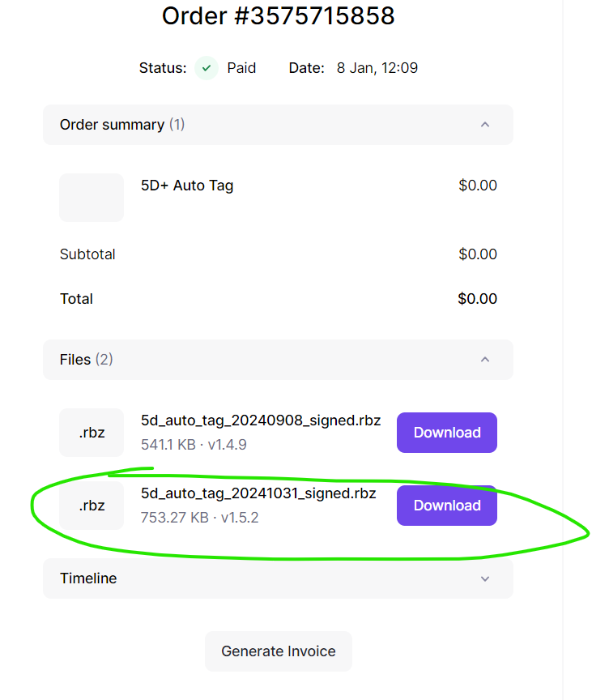Screen dimensions: 592x700
Task: Click the 8 Jan, 12:09 date text
Action: pyautogui.click(x=377, y=68)
